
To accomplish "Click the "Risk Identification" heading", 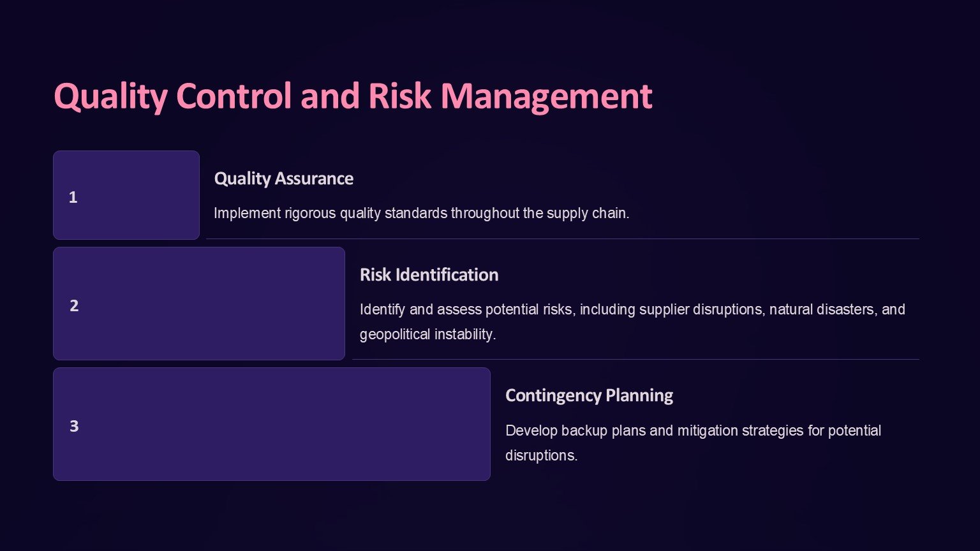I will (x=429, y=275).
